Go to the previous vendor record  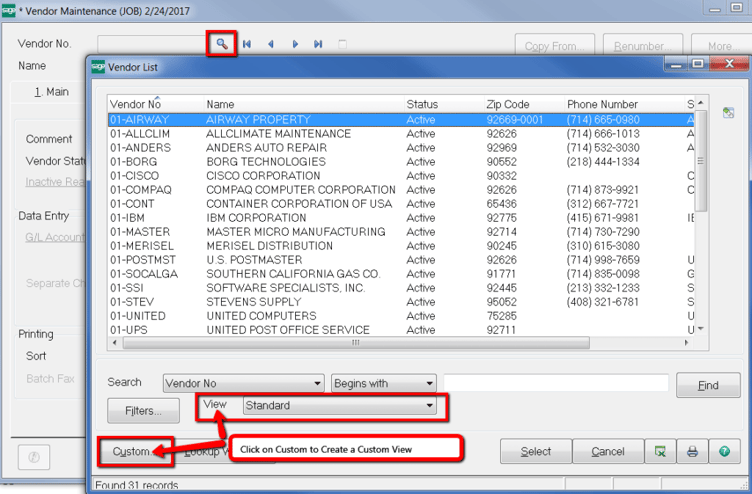[270, 44]
